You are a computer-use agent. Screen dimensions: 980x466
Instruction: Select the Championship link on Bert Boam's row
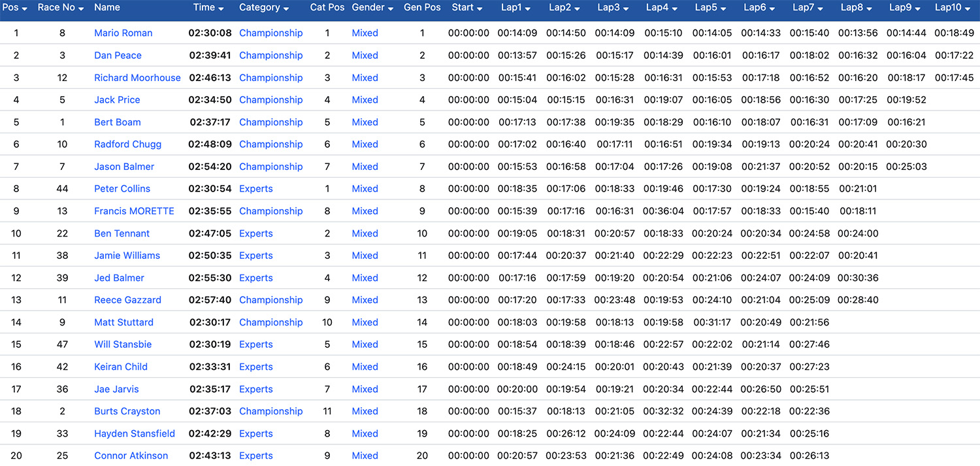(271, 122)
